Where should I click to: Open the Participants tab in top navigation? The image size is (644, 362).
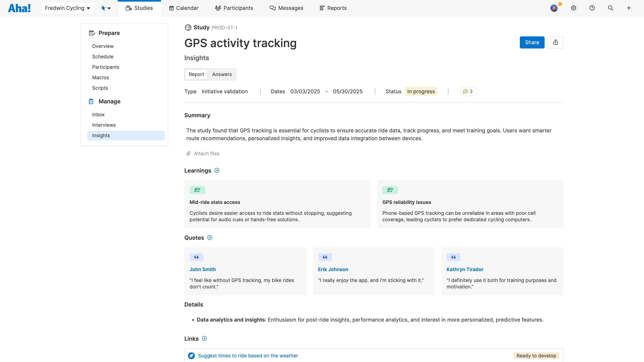(x=234, y=8)
